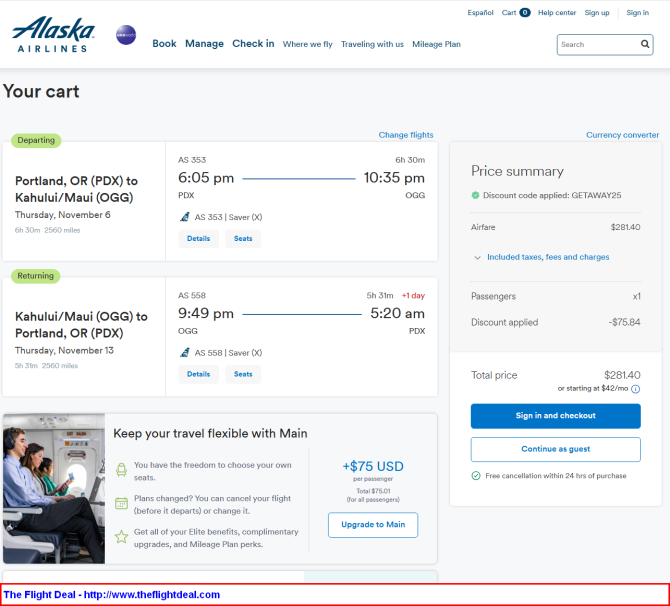Click the Sign up link

point(597,12)
